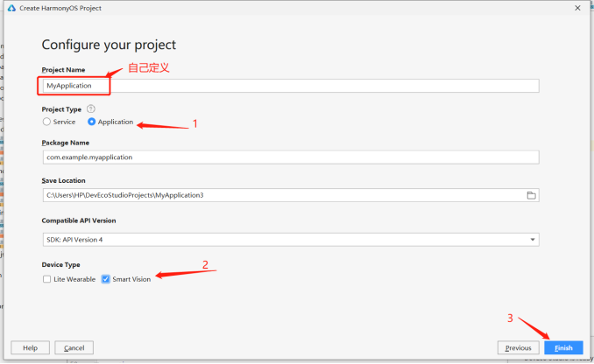Click the Package Name label
Image resolution: width=594 pixels, height=364 pixels.
click(x=66, y=143)
